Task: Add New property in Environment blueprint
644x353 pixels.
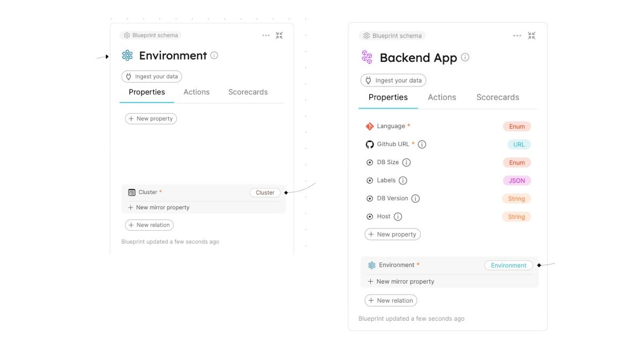Action: point(151,119)
